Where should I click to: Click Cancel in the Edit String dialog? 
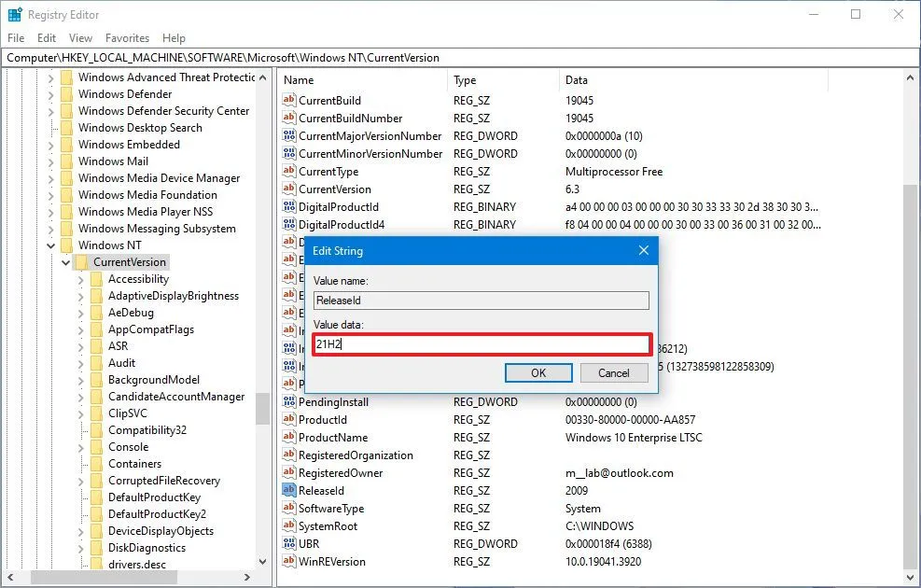click(613, 372)
